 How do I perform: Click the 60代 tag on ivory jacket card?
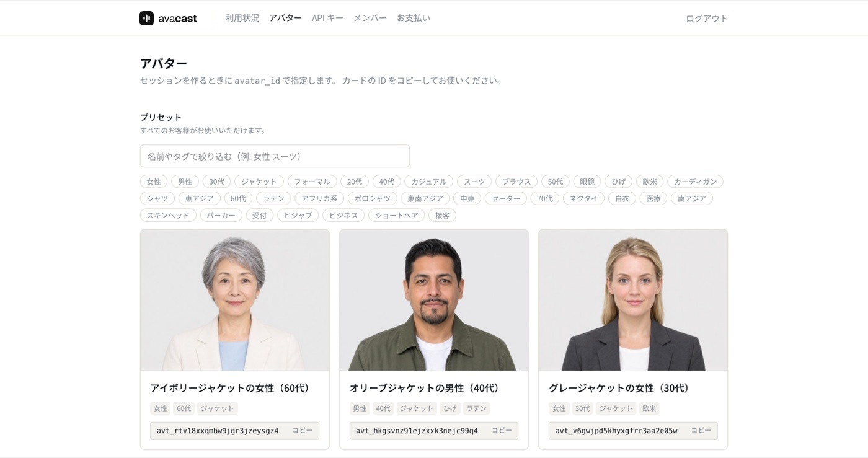[184, 408]
